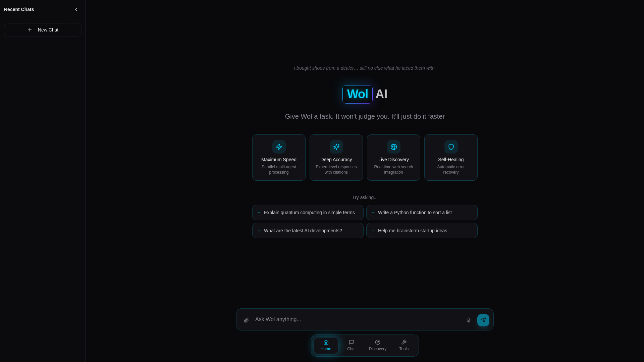Choose the brainstorm startup ideas suggestion
The width and height of the screenshot is (644, 362).
point(422,230)
